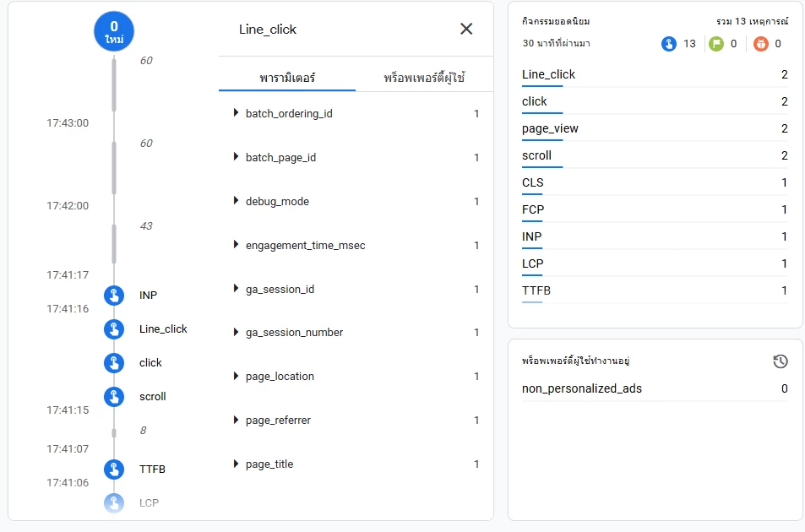The image size is (805, 532).
Task: Open page_view in the top events list
Action: coord(551,128)
